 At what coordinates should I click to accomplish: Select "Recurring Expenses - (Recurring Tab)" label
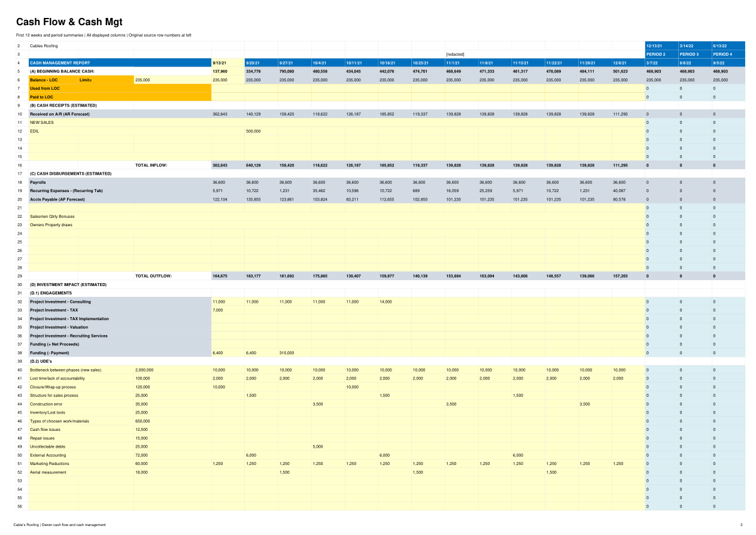(x=66, y=190)
